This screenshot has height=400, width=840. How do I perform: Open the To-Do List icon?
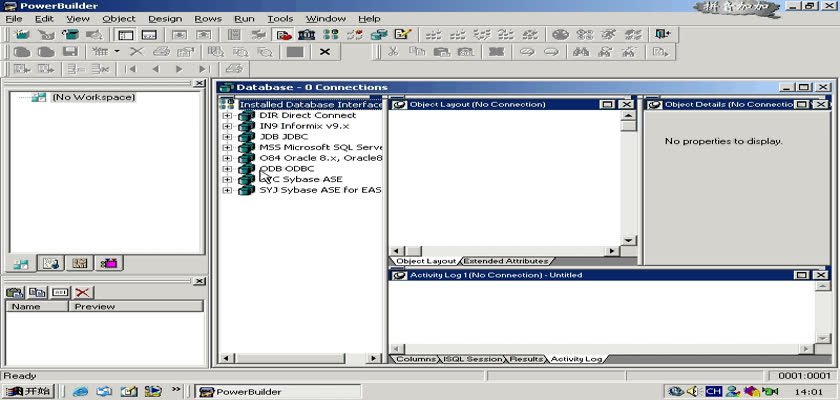click(x=234, y=35)
